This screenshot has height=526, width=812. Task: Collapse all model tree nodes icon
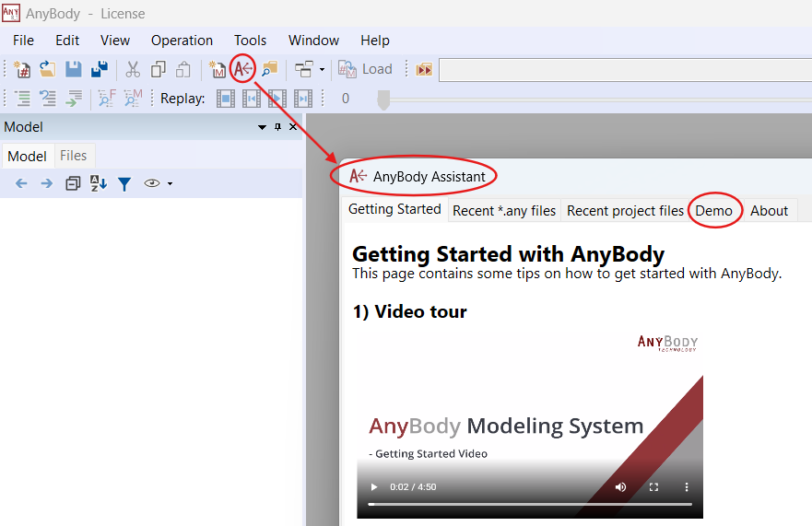[x=73, y=183]
